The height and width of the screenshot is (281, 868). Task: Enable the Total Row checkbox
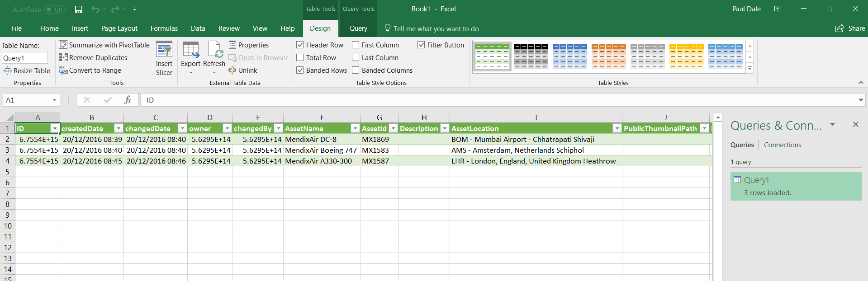click(x=300, y=57)
